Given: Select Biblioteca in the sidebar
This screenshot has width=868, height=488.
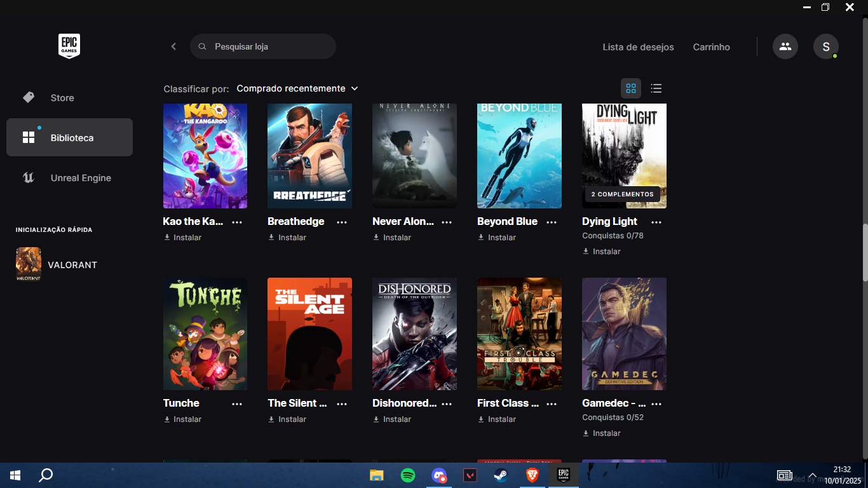Looking at the screenshot, I should (69, 137).
